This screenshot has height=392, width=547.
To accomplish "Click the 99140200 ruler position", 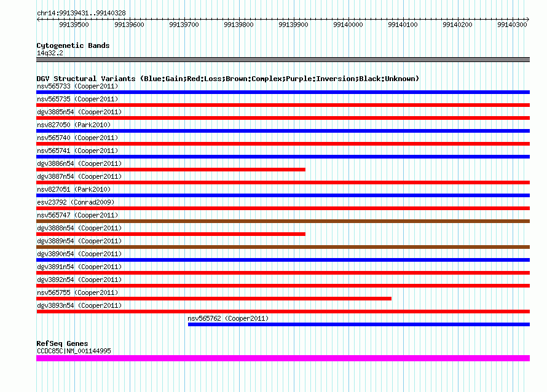I will point(458,25).
